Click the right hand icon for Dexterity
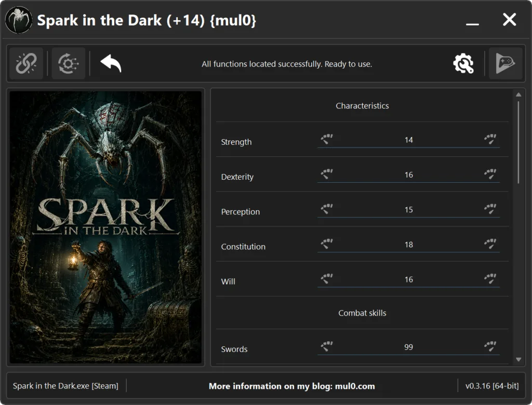The width and height of the screenshot is (532, 405). pos(490,174)
